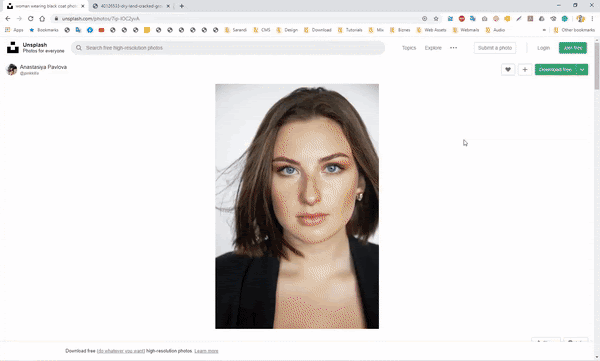Open Anastasiya Pavlova's avatar
The width and height of the screenshot is (600, 361).
tap(12, 70)
